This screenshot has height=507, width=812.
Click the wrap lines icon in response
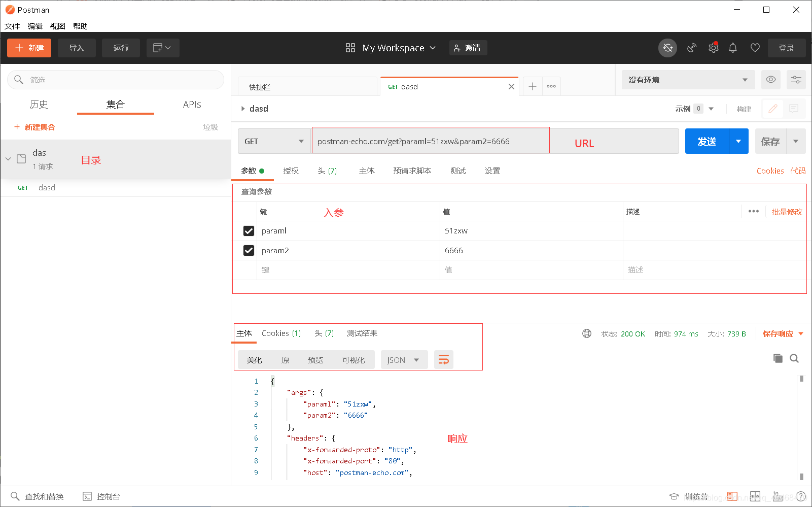pos(444,360)
